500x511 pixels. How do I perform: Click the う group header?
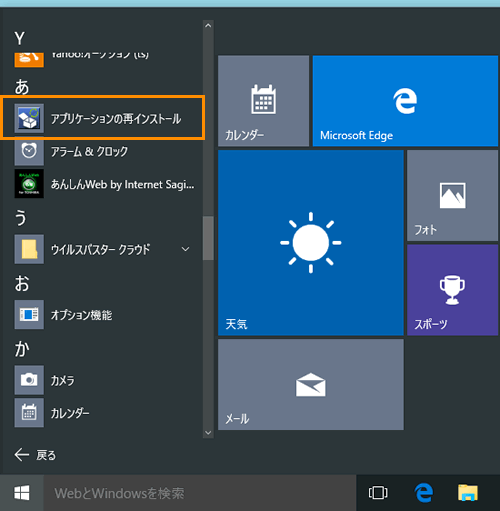coord(21,218)
